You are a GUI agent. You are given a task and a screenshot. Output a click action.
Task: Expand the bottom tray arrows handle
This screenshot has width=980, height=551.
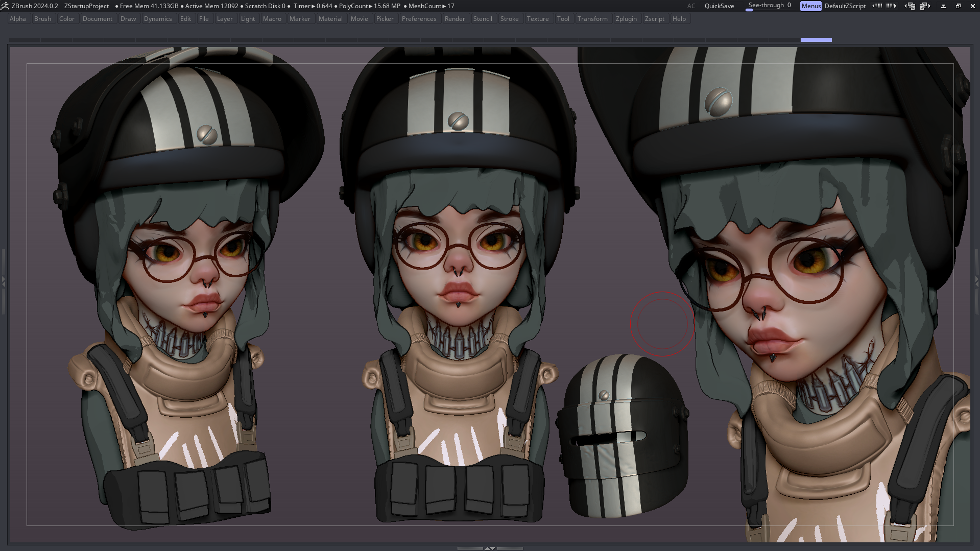pos(490,548)
